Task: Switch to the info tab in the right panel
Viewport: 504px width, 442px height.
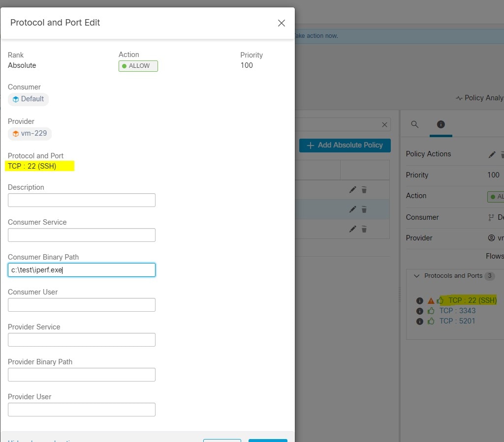Action: [x=441, y=124]
